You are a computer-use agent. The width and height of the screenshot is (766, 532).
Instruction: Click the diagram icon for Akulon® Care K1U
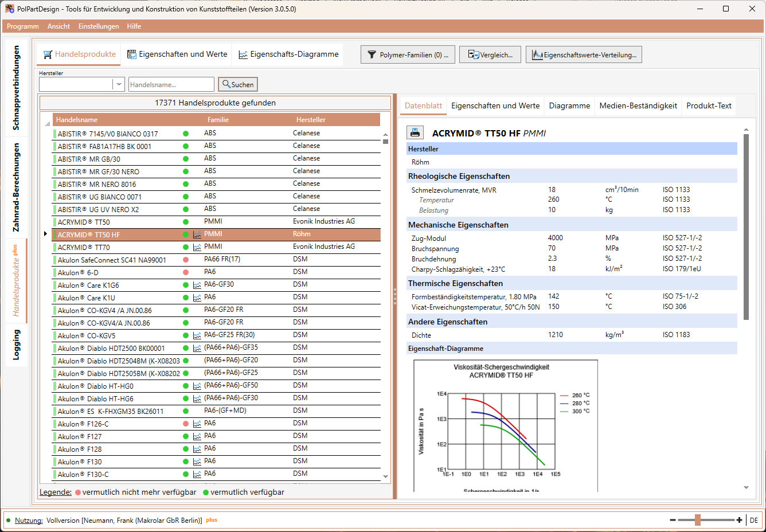point(197,298)
